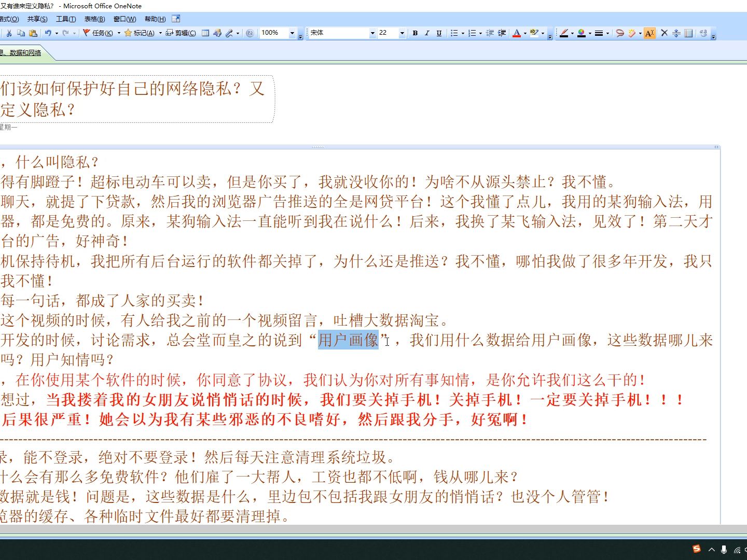The width and height of the screenshot is (747, 560).
Task: Click the highlighted text 用户画像
Action: click(x=348, y=340)
